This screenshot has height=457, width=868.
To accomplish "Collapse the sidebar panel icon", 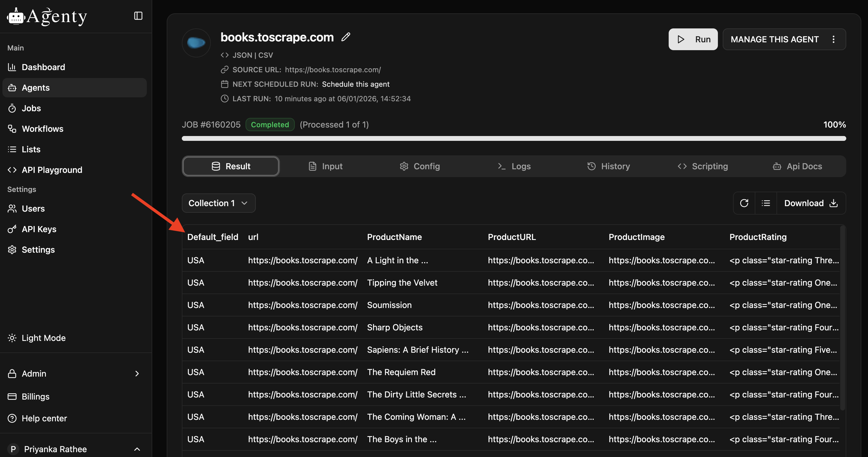I will pos(138,16).
